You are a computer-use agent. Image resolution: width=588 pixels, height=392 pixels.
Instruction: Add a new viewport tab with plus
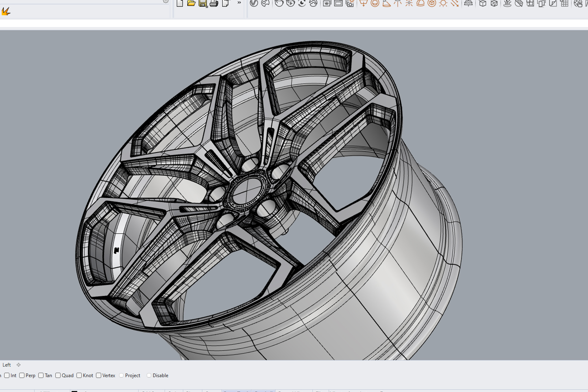19,365
